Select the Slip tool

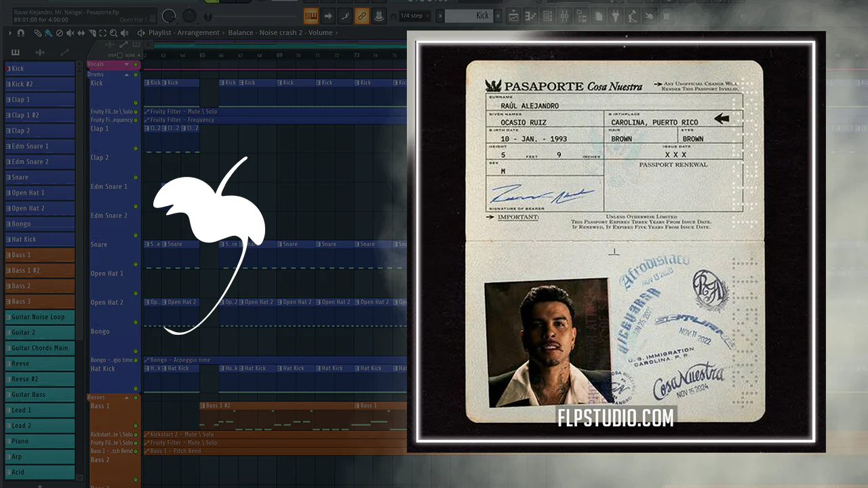[81, 33]
